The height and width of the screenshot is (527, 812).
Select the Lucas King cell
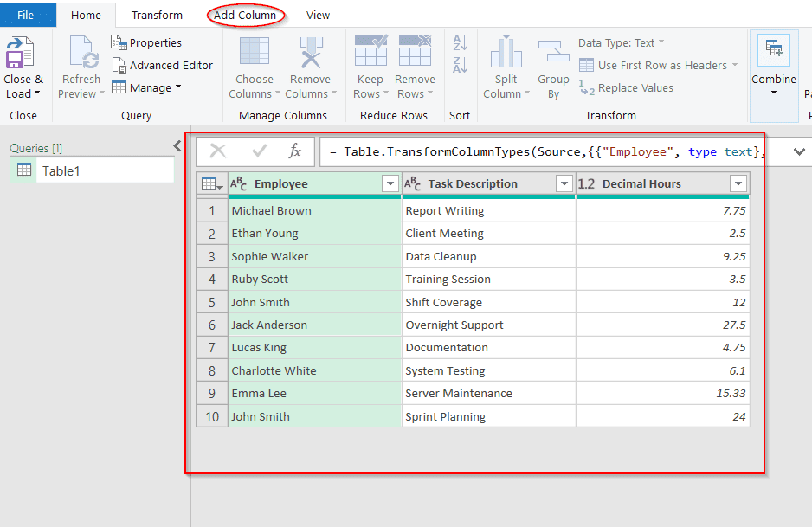(x=315, y=348)
